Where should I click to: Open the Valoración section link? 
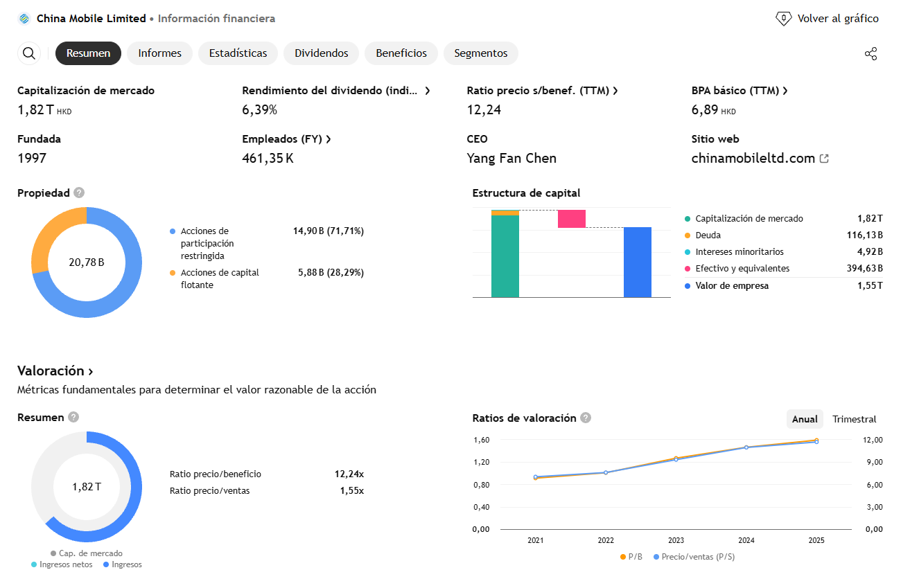[55, 371]
